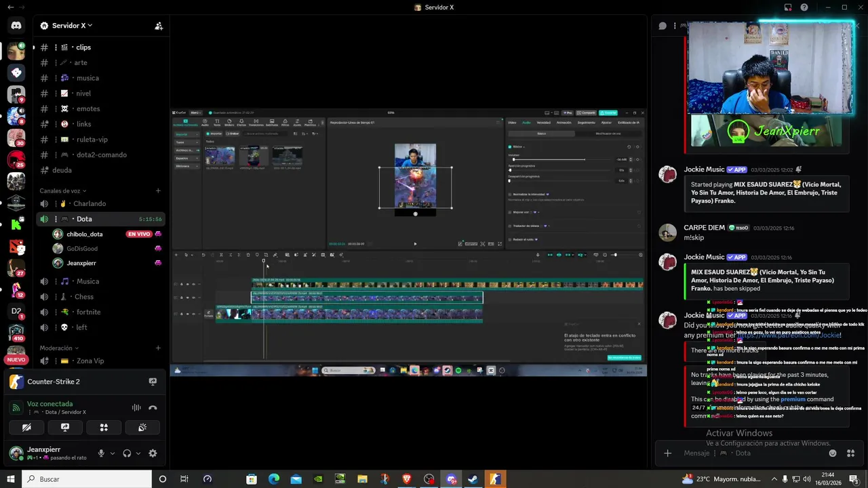Show hidden system tray icons chevron
Viewport: 868px width, 488px height.
(x=774, y=479)
